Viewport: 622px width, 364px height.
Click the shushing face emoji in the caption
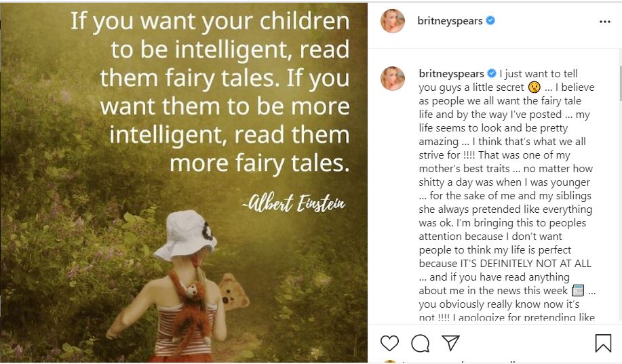click(535, 87)
